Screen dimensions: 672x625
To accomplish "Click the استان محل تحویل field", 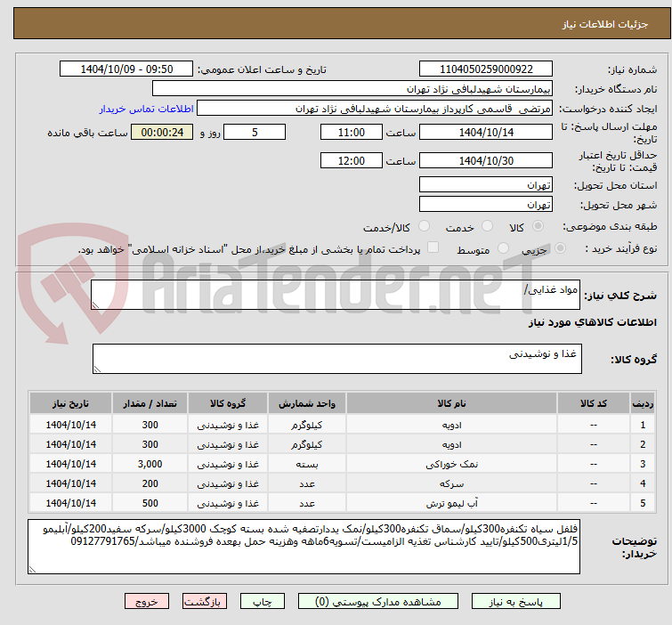I will tap(486, 185).
